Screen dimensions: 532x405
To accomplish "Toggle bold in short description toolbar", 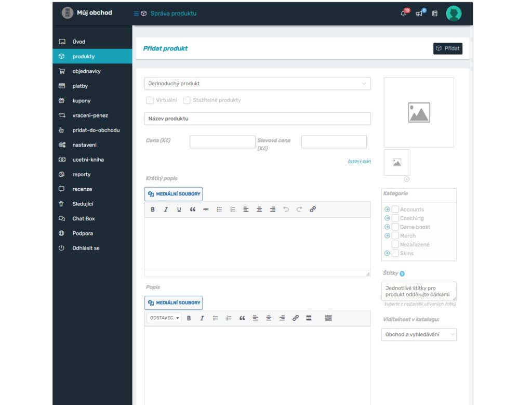I will [x=153, y=210].
